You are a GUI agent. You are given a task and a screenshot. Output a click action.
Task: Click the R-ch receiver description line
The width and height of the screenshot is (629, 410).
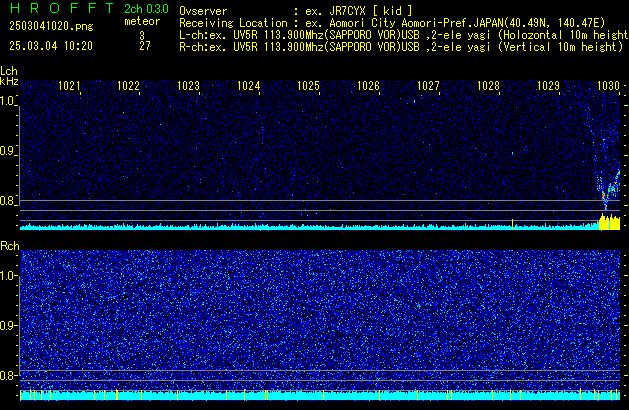[x=401, y=47]
